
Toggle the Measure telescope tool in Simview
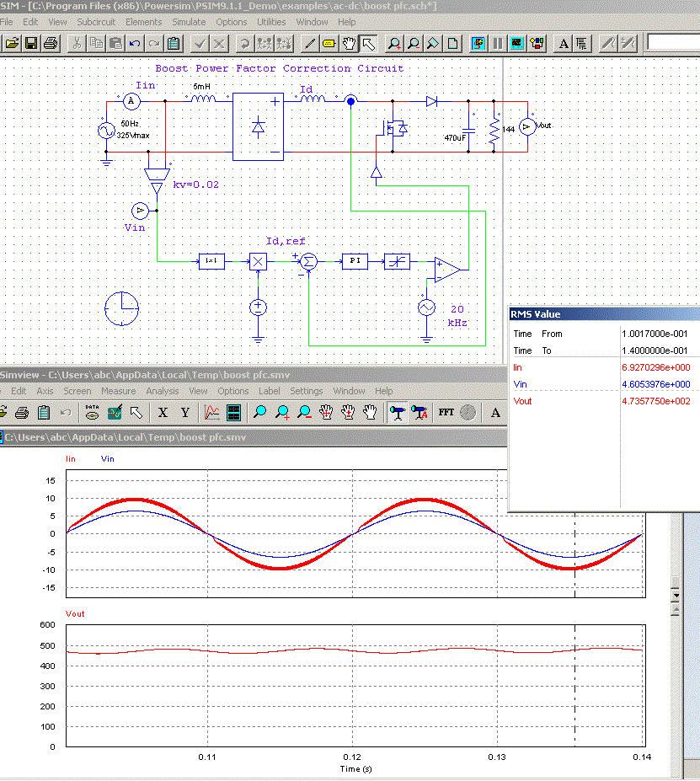(397, 413)
